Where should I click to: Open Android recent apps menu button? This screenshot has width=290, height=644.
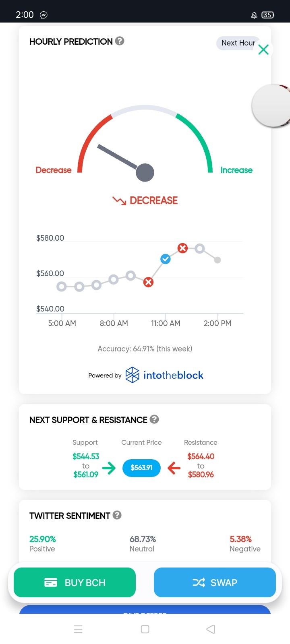tap(79, 629)
